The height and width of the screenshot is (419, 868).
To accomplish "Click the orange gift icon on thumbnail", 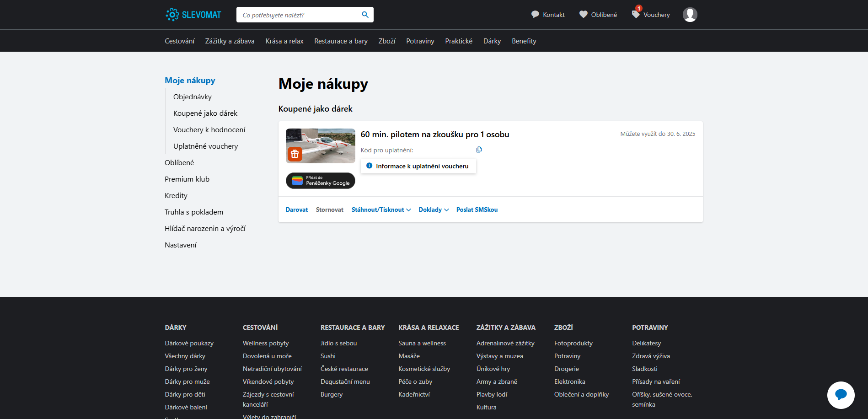I will click(295, 154).
